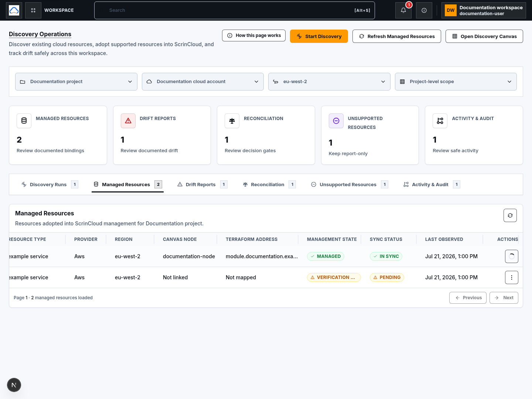Click the info circle icon in header
This screenshot has width=532, height=399.
pos(424,10)
